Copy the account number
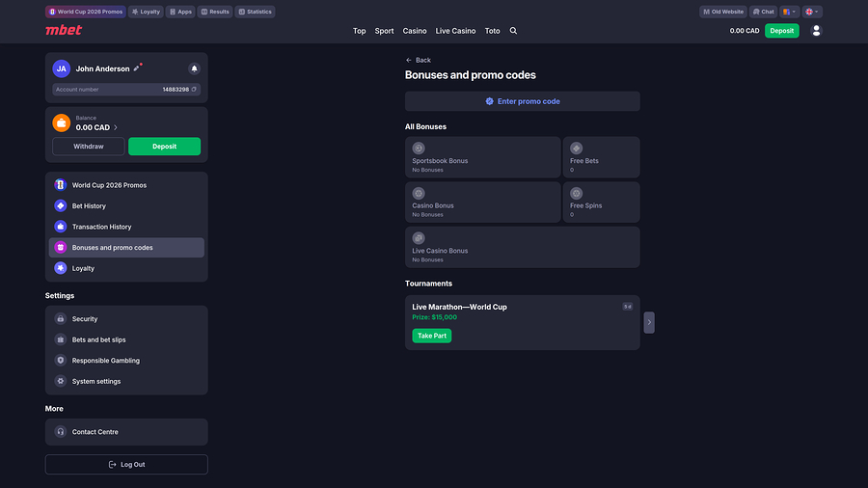 194,89
